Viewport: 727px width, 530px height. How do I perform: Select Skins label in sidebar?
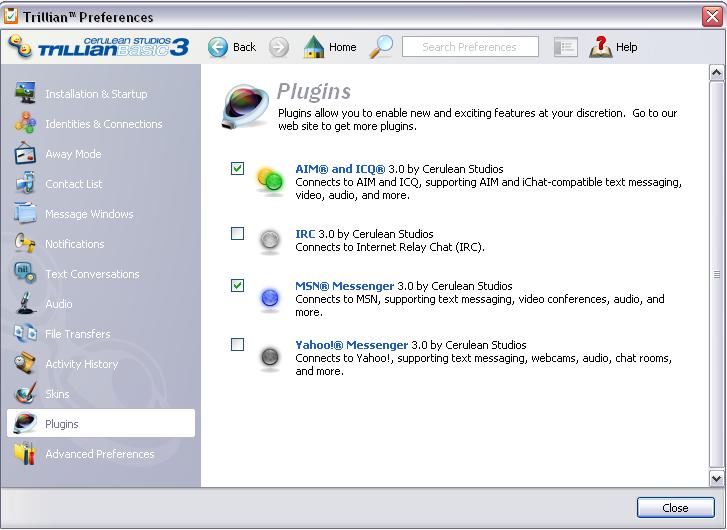coord(57,394)
